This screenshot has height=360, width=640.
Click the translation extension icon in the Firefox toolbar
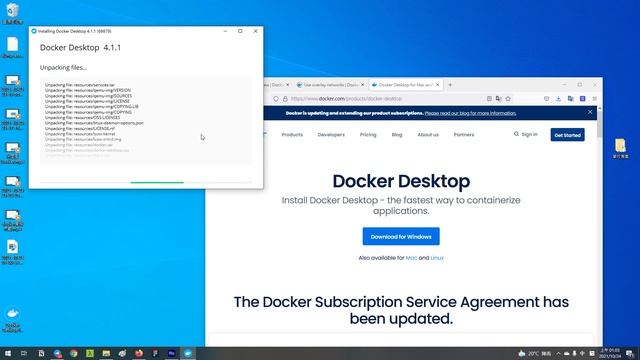point(571,99)
